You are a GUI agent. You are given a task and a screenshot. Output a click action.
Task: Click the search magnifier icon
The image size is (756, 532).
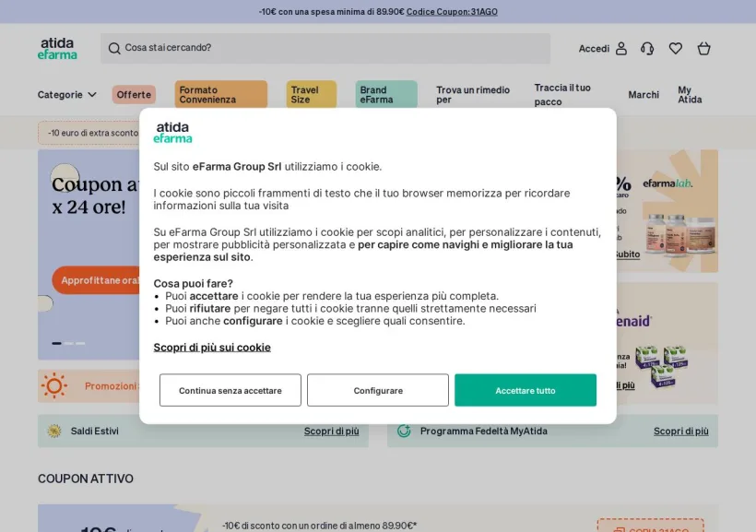coord(114,48)
